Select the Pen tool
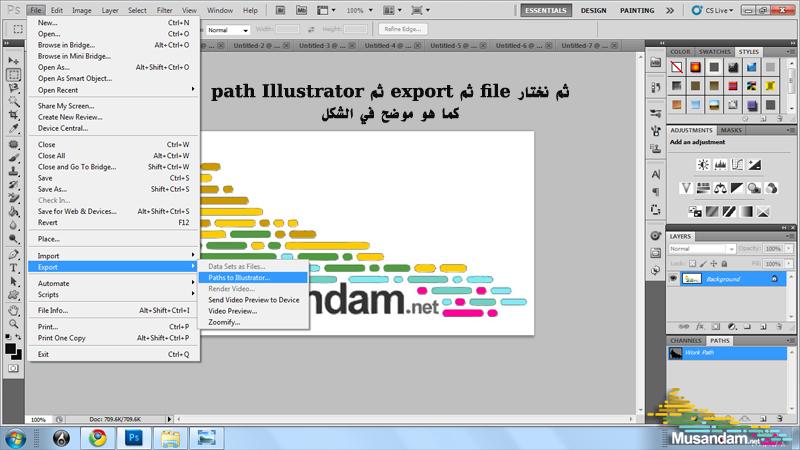Viewport: 800px width, 450px height. coord(13,255)
